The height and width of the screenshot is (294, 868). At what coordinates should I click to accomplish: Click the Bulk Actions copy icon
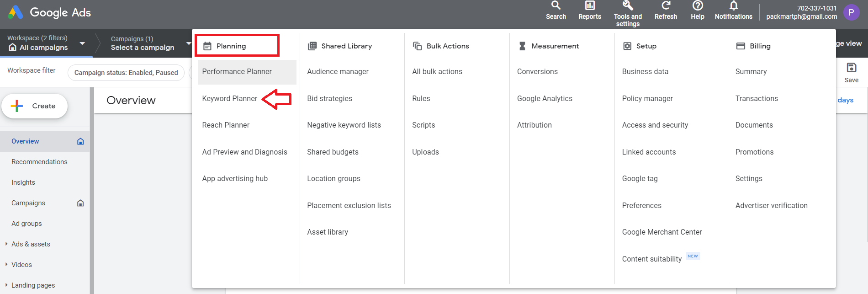(x=417, y=46)
